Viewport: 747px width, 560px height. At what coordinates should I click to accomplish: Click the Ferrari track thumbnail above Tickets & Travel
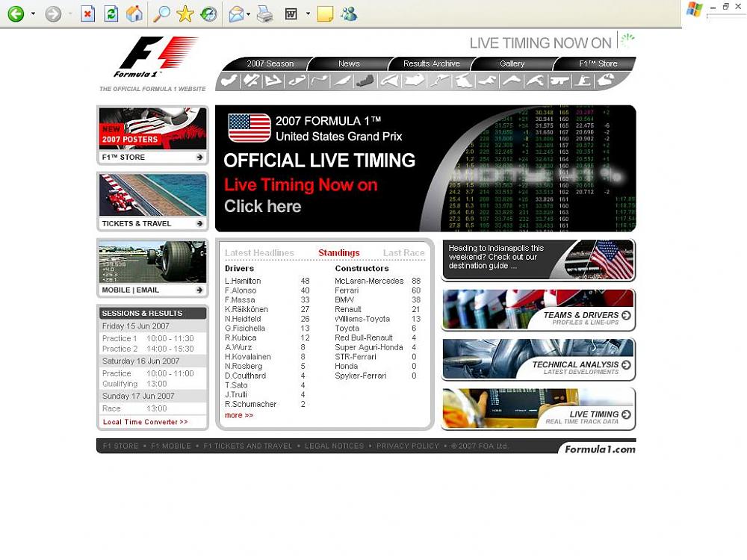[x=152, y=195]
